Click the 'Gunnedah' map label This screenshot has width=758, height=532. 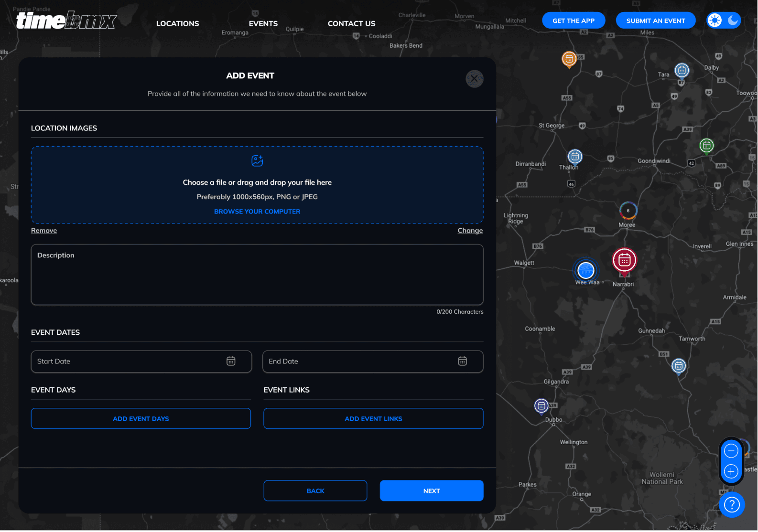click(651, 331)
